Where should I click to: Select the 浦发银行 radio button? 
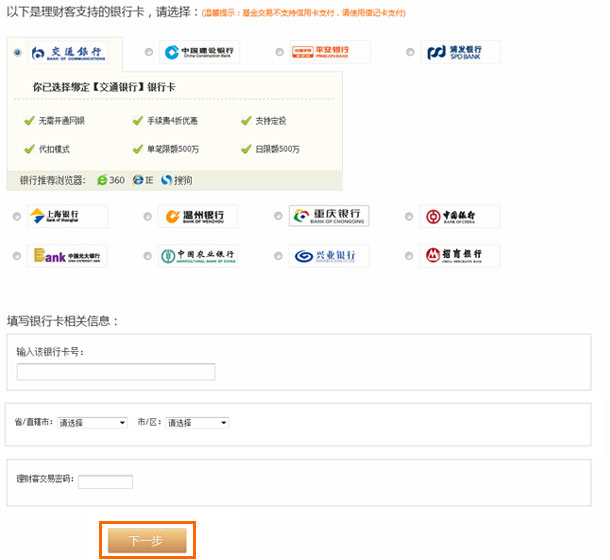point(410,52)
